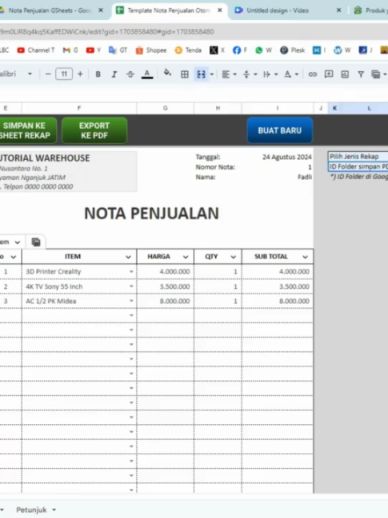Open the HARGA column filter dropdown

pyautogui.click(x=186, y=257)
